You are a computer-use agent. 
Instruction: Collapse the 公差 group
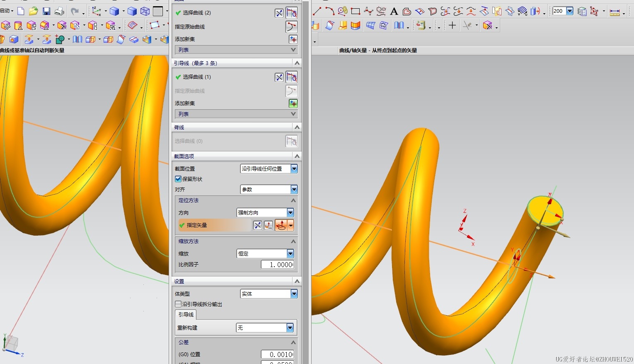coord(293,342)
